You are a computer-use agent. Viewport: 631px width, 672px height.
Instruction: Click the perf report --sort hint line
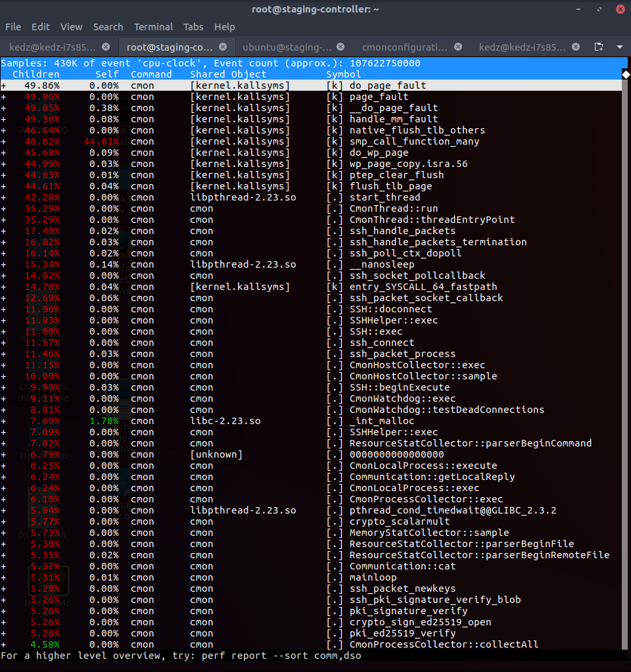click(x=181, y=656)
